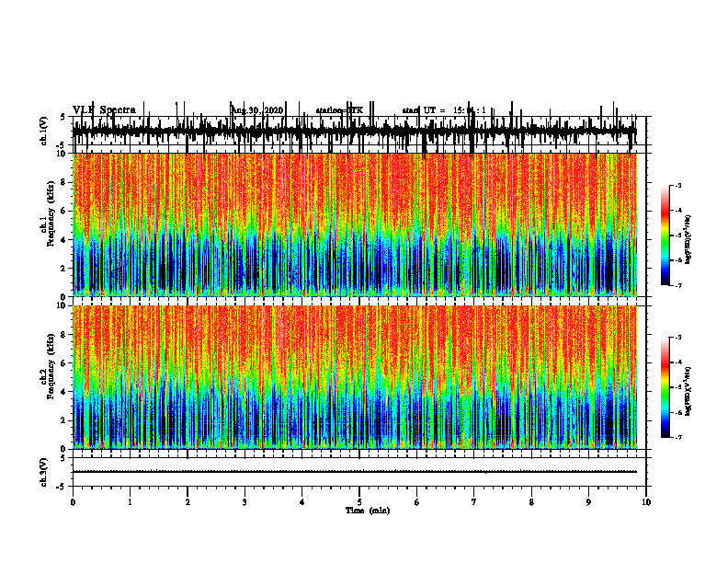728x563 pixels.
Task: Click the ch.1 waveform trace plot
Action: 355,131
